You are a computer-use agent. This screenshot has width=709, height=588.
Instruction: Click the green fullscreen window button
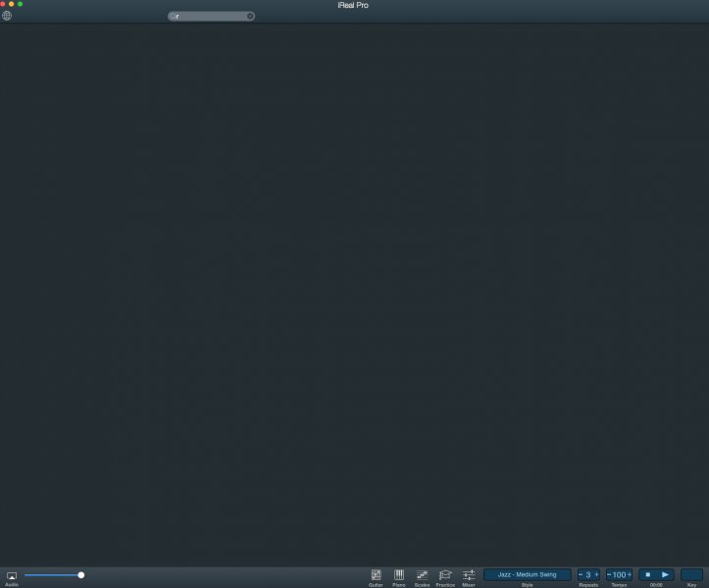(x=20, y=4)
